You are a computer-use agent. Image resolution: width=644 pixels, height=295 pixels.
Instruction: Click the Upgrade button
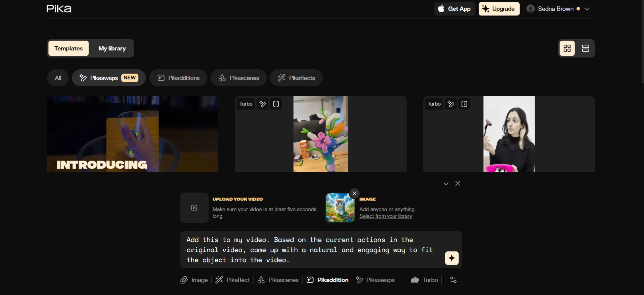click(x=499, y=9)
